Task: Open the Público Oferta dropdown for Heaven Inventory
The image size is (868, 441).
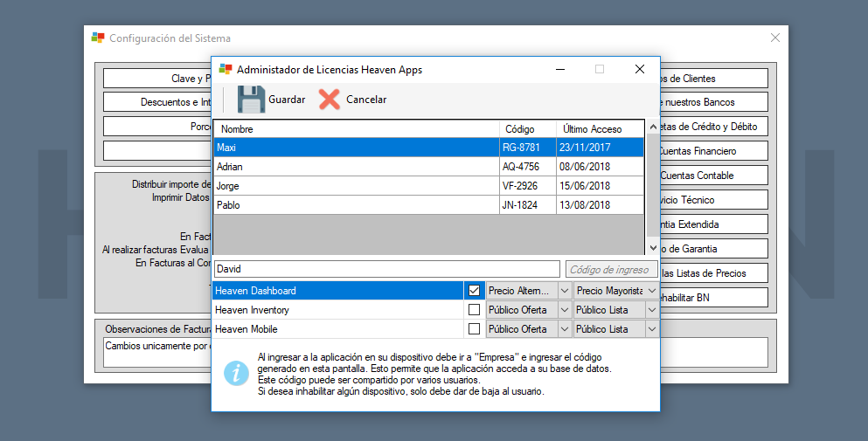Action: [528, 310]
